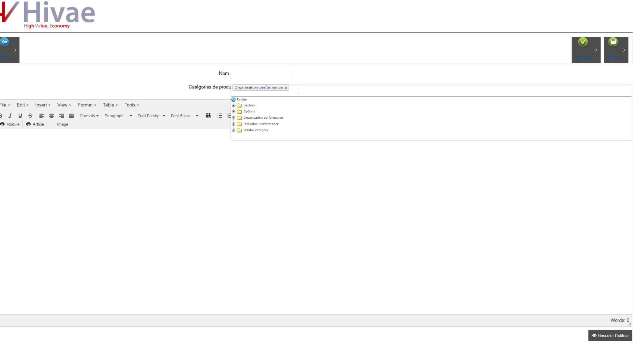The height and width of the screenshot is (347, 644).
Task: Insert a bullet list
Action: [x=220, y=116]
